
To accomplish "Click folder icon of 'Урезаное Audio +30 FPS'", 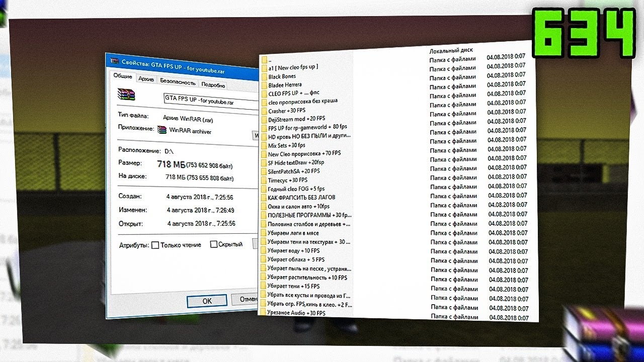I will 263,313.
